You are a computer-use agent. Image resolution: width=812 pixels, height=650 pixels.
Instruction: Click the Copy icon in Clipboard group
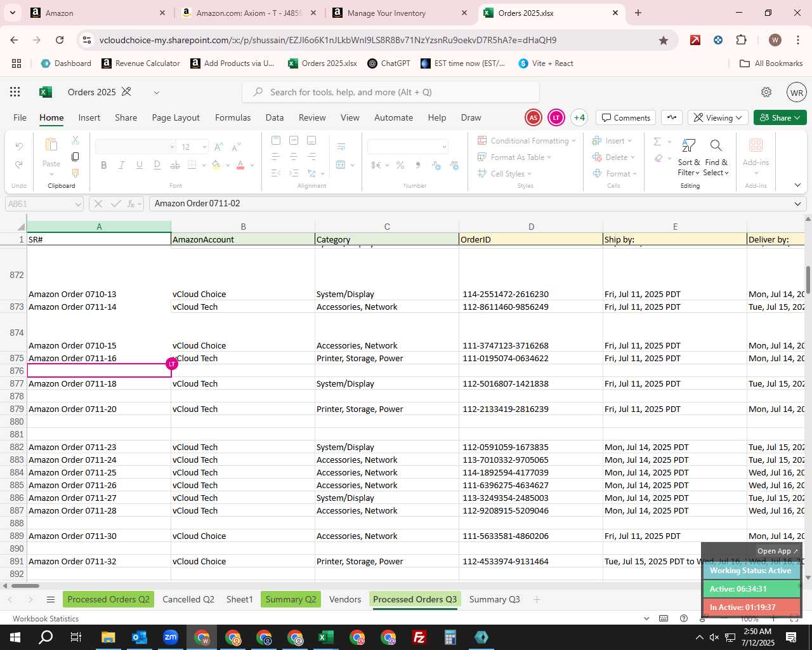pos(75,157)
